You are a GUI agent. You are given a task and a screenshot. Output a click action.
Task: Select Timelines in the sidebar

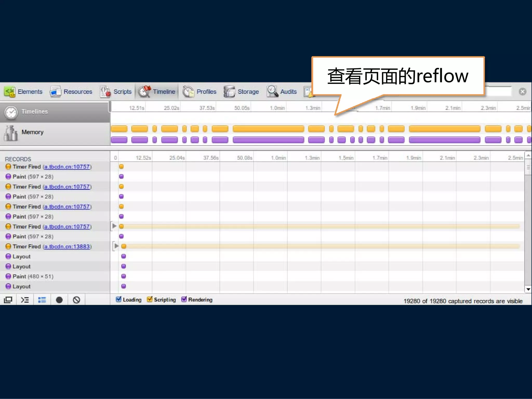pyautogui.click(x=55, y=112)
